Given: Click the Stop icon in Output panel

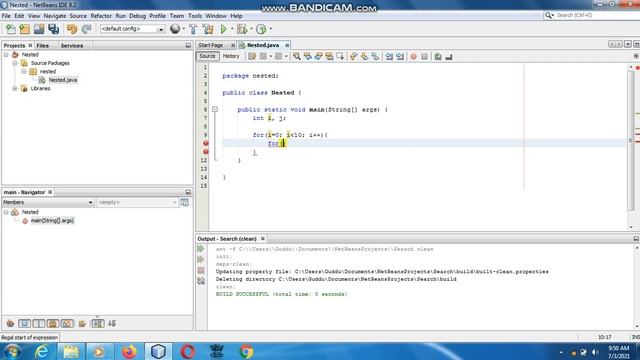Looking at the screenshot, I should click(x=201, y=270).
